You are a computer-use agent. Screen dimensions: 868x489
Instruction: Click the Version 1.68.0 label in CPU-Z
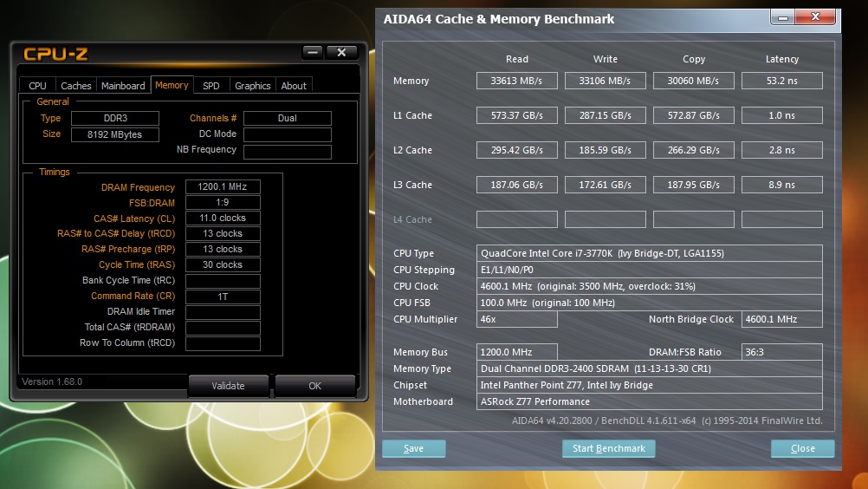pos(52,381)
